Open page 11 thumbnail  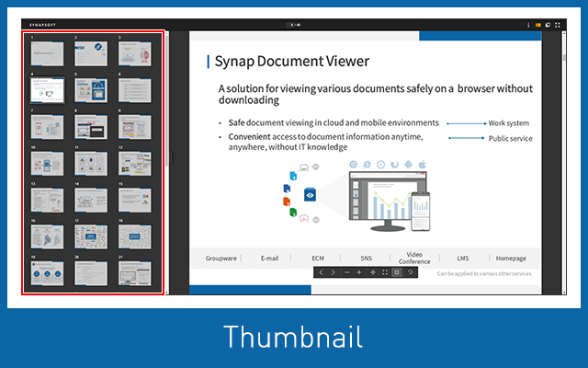pyautogui.click(x=91, y=164)
